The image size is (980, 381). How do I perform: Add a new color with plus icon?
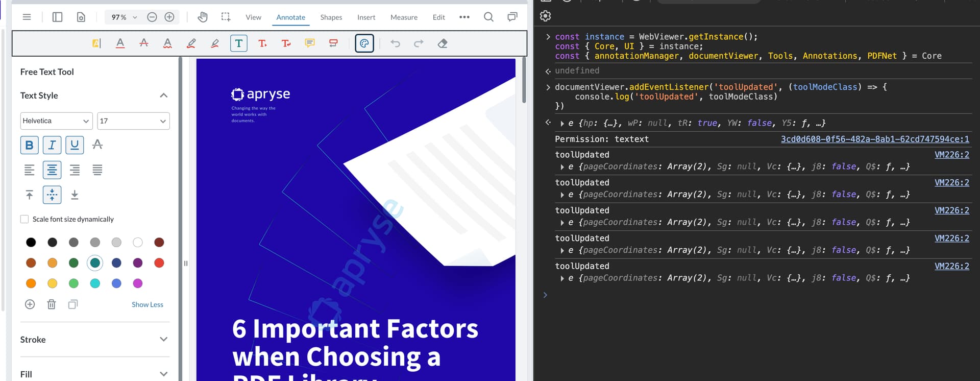(30, 304)
